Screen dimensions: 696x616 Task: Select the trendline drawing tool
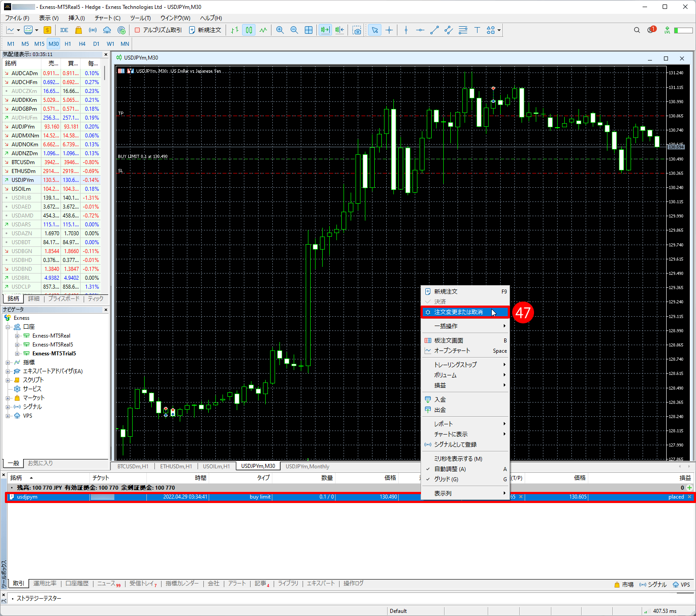point(434,30)
